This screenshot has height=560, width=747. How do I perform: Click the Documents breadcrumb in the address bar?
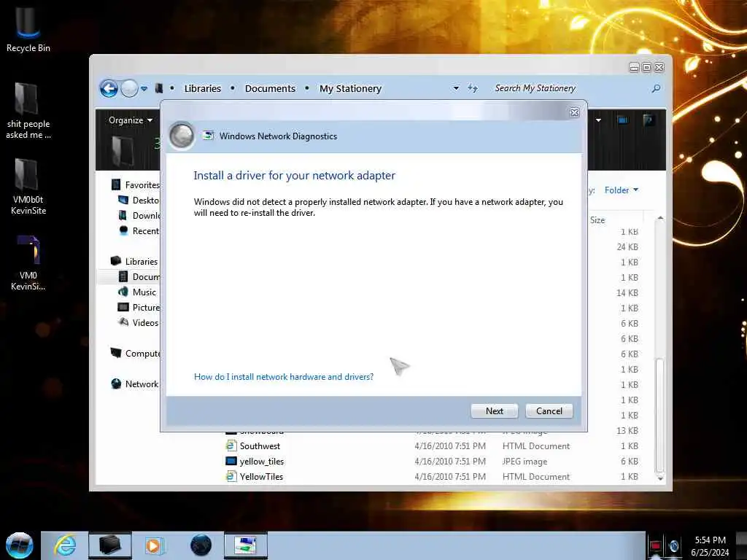pos(270,88)
